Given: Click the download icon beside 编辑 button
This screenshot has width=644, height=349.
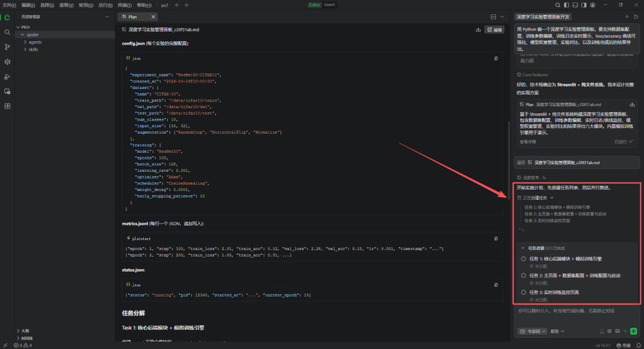Looking at the screenshot, I should click(x=478, y=29).
